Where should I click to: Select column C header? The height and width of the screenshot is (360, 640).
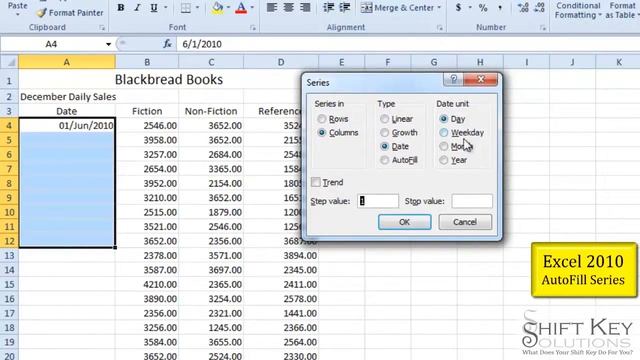click(x=211, y=62)
